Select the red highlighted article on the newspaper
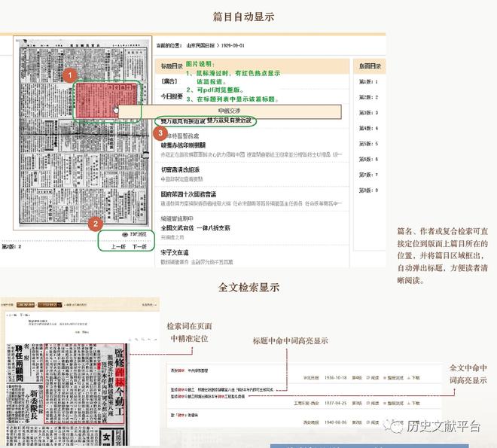 tap(105, 98)
